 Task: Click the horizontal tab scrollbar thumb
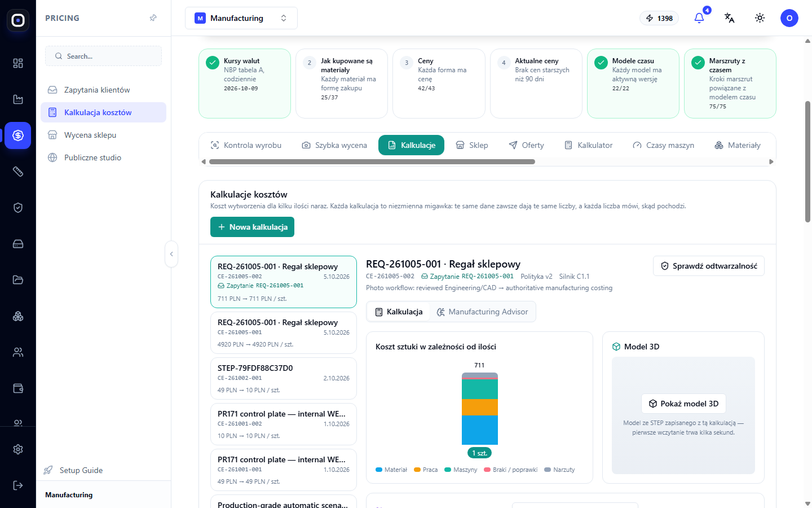372,162
